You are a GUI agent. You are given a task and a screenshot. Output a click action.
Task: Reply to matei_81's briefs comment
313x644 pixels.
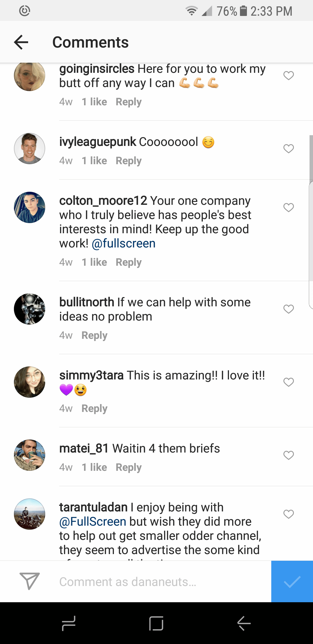click(x=129, y=467)
